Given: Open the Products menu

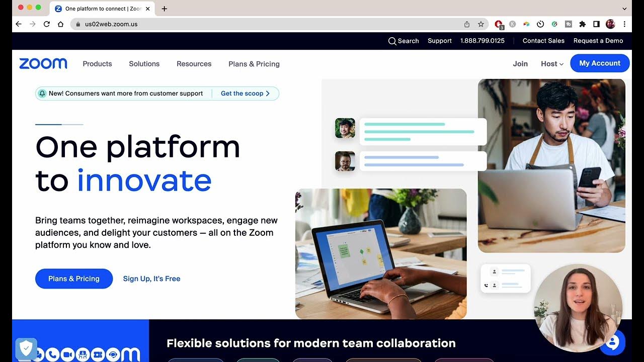Looking at the screenshot, I should pyautogui.click(x=97, y=64).
